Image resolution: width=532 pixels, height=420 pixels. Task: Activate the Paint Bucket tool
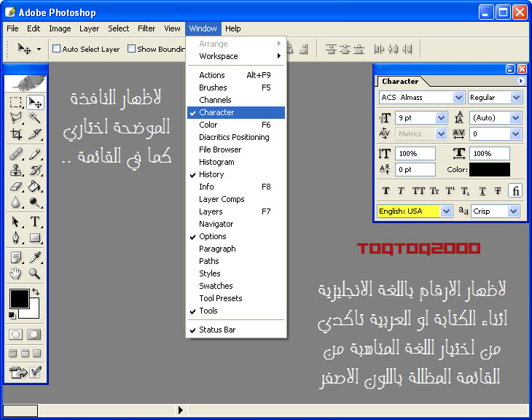(x=34, y=187)
